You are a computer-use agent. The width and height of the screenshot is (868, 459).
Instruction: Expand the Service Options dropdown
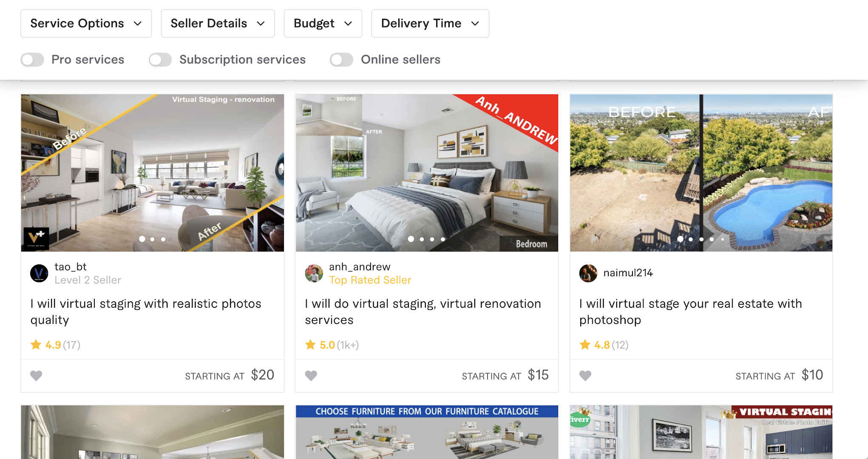pos(86,23)
